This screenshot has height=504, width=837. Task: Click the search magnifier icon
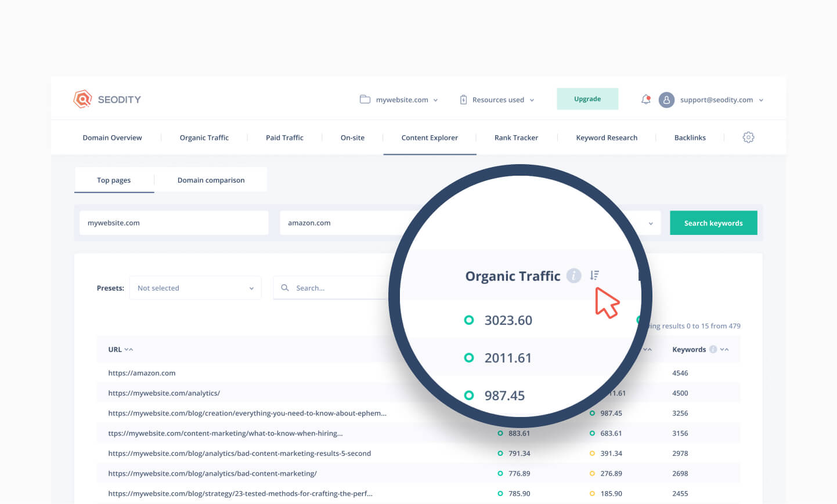coord(285,288)
